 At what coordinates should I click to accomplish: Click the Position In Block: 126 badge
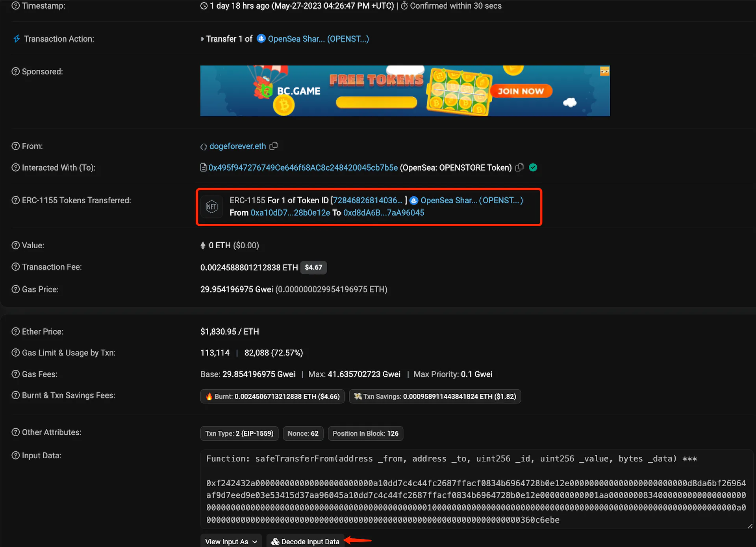pyautogui.click(x=365, y=434)
